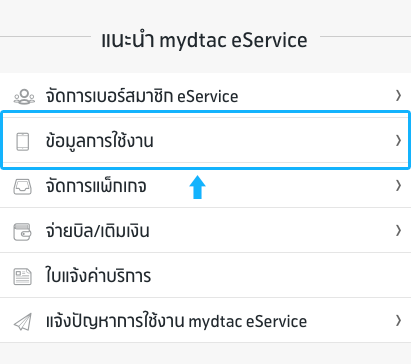The width and height of the screenshot is (411, 364).
Task: Open the ข้อมูลการใช้งาน menu item text
Action: point(99,141)
